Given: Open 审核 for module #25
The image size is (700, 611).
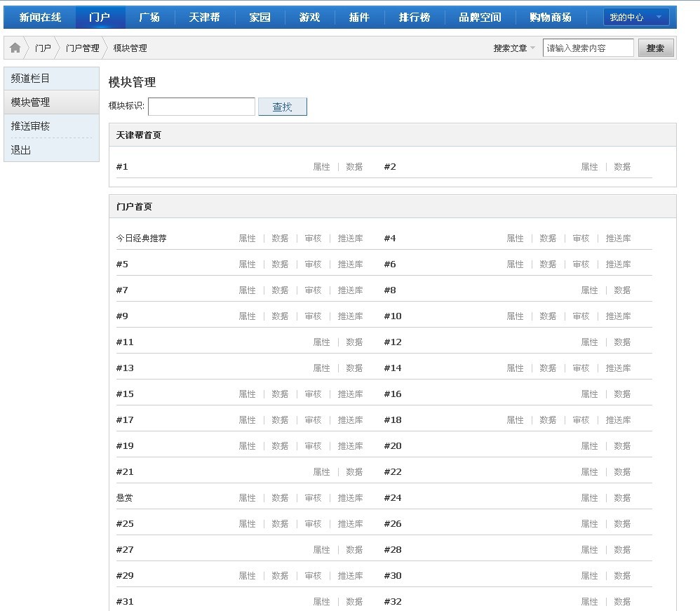Looking at the screenshot, I should 314,523.
